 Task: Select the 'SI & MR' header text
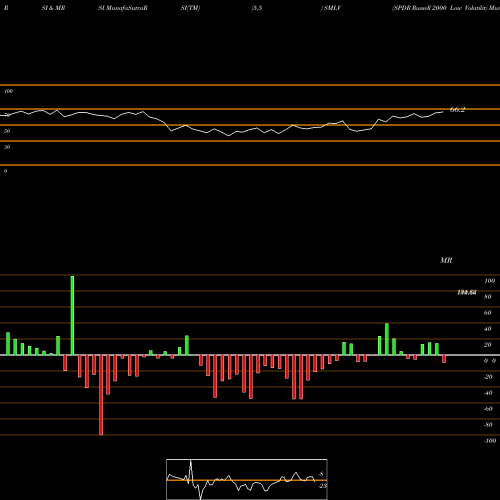[53, 8]
